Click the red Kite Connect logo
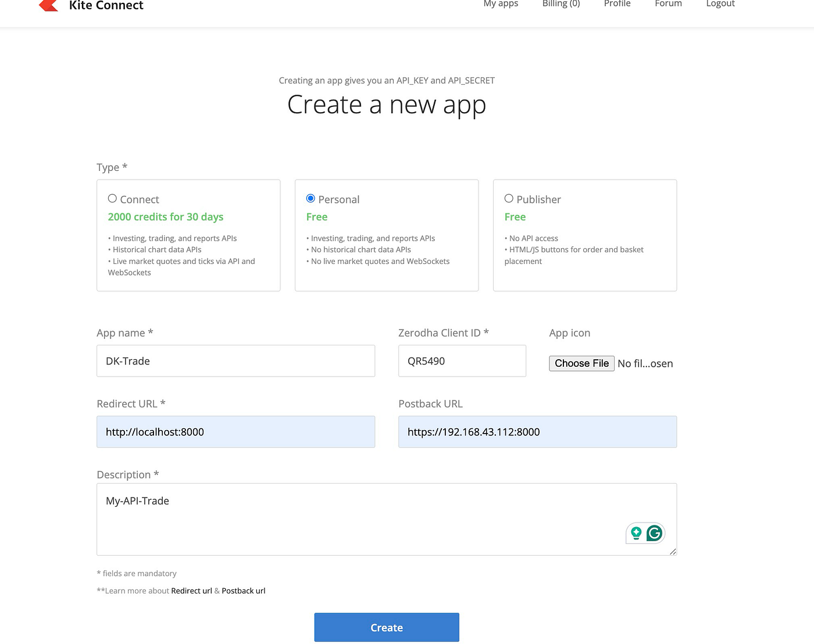This screenshot has width=814, height=644. click(x=48, y=5)
